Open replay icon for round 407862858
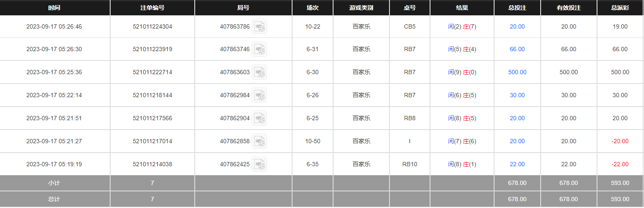The height and width of the screenshot is (208, 644). (x=259, y=141)
